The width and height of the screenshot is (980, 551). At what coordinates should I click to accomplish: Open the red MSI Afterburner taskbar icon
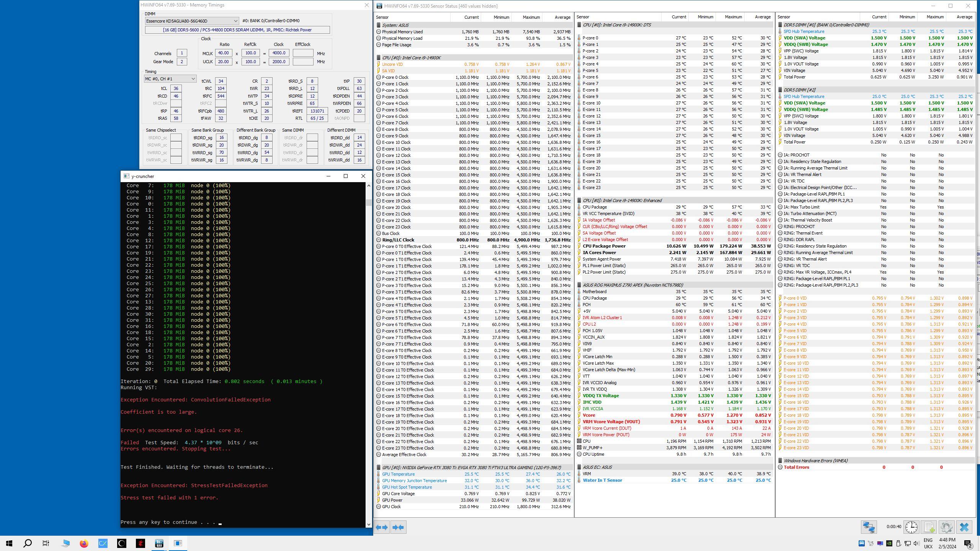pos(140,543)
